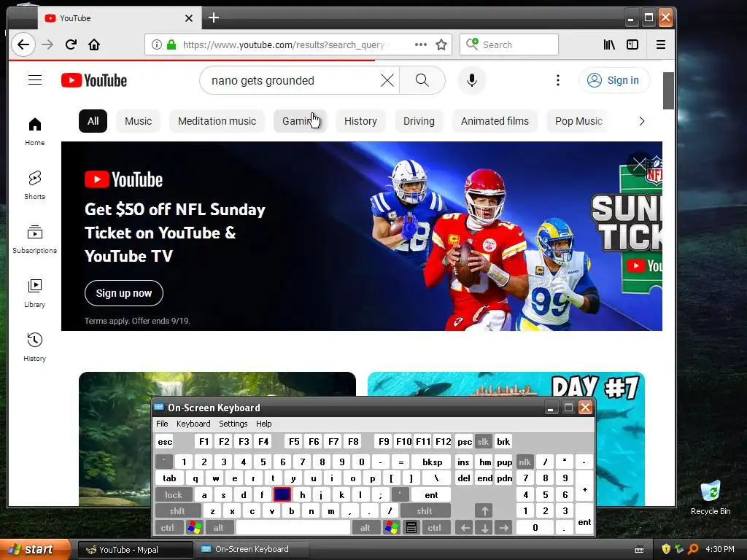Screen dimensions: 747x560
Task: Close the YouTube browser tab
Action: point(189,18)
